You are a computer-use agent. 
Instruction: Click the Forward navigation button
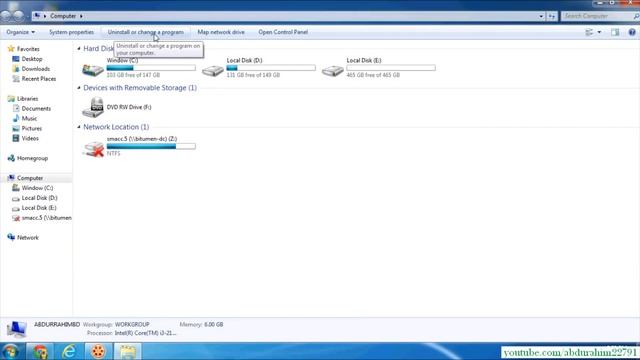[18, 16]
